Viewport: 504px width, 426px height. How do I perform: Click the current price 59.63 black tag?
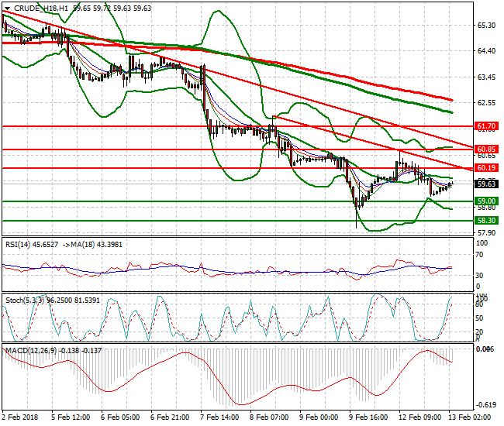(x=485, y=184)
